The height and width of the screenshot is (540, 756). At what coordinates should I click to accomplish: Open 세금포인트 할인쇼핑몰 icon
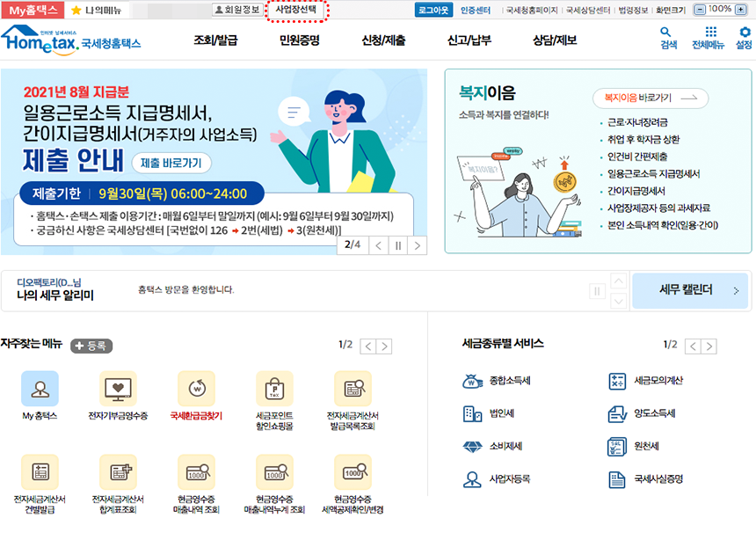click(x=275, y=389)
